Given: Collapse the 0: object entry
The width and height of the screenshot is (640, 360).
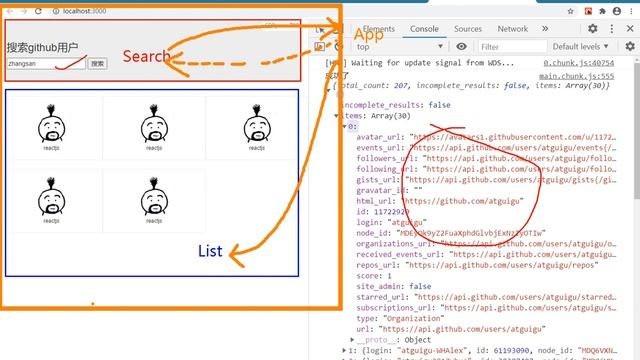Looking at the screenshot, I should pyautogui.click(x=344, y=127).
